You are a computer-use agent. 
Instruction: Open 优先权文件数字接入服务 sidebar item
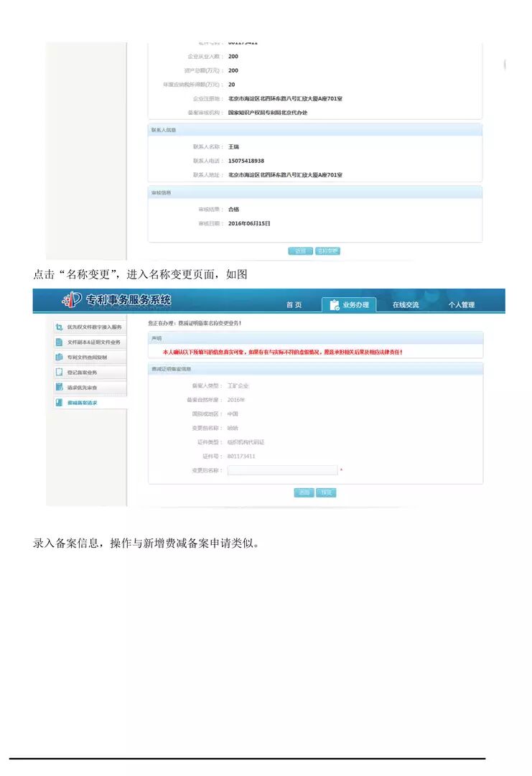point(90,327)
